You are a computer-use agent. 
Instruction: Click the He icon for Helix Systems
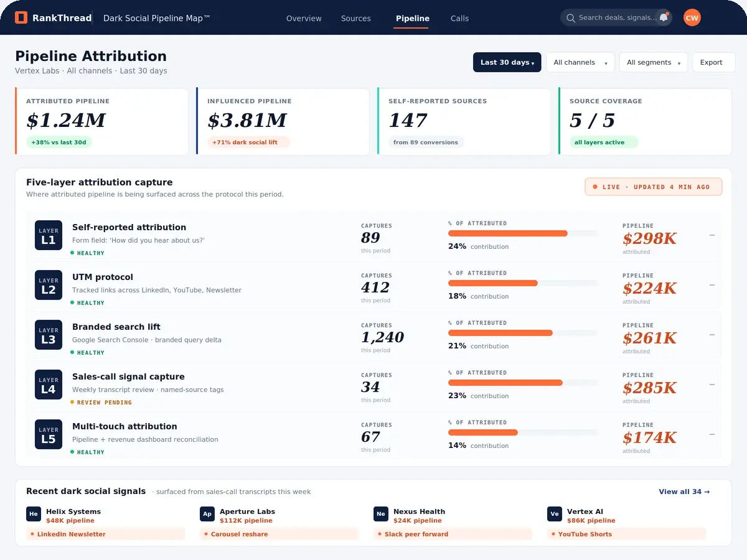[x=34, y=514]
